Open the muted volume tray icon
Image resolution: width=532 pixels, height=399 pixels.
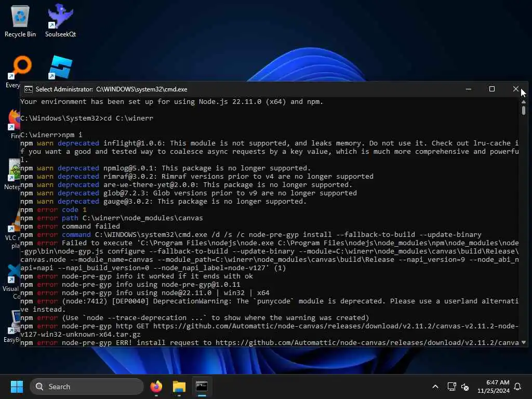pos(465,387)
